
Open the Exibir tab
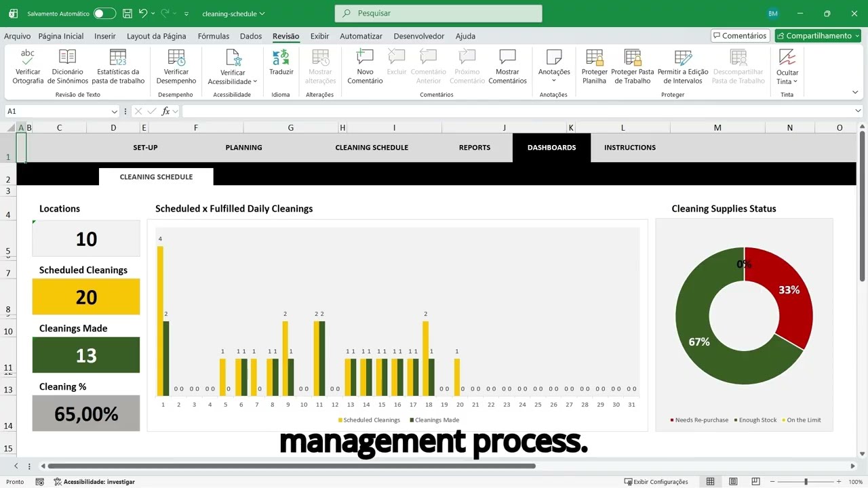coord(319,36)
